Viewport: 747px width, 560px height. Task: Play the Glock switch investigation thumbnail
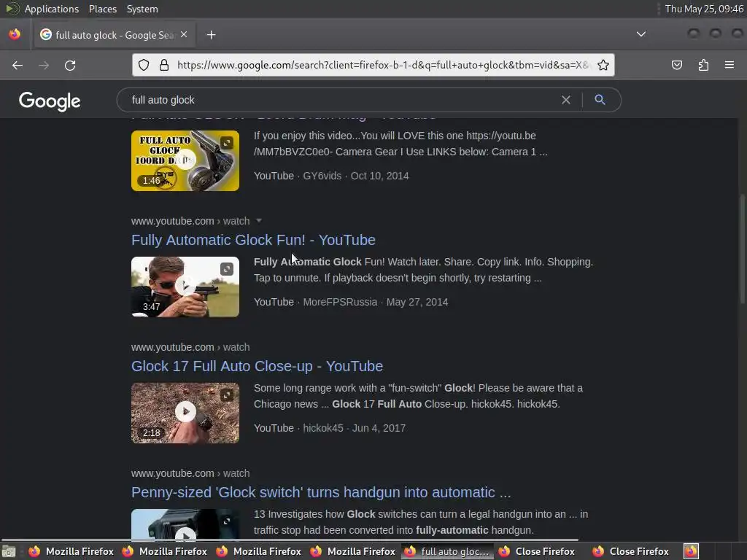[185, 525]
